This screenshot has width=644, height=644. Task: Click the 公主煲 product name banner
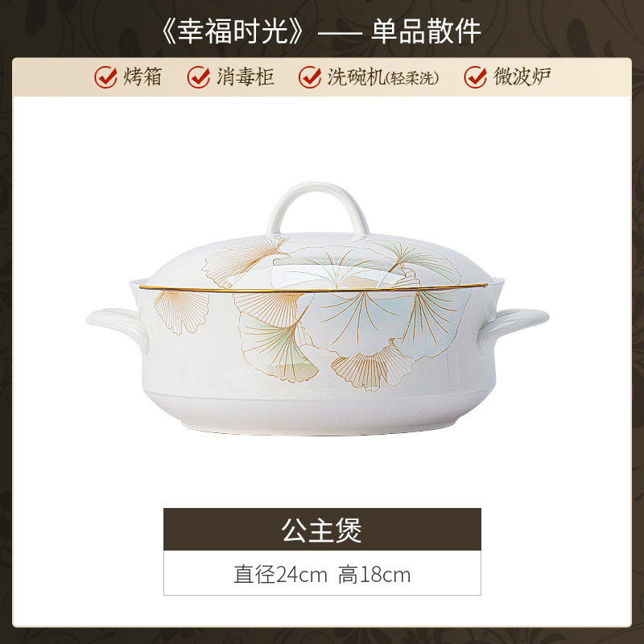(322, 530)
